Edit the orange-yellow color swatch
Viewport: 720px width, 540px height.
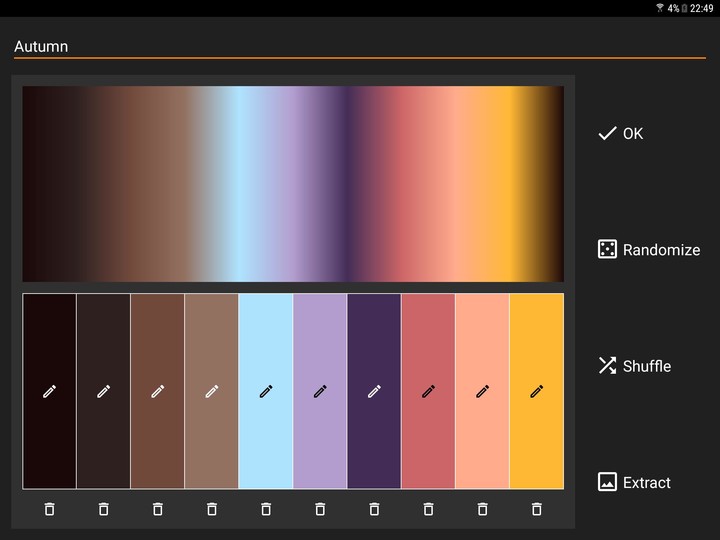click(536, 391)
